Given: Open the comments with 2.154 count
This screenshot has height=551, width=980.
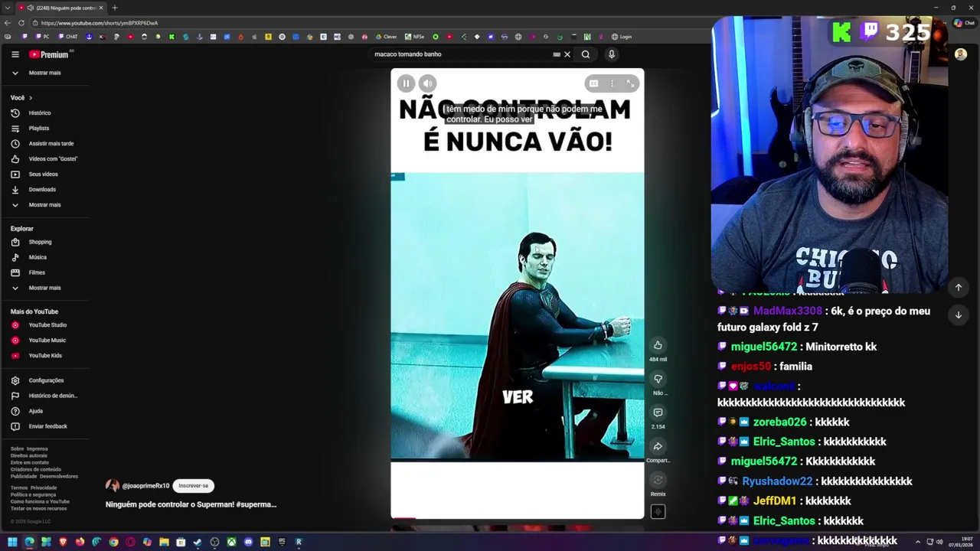Looking at the screenshot, I should [x=658, y=412].
